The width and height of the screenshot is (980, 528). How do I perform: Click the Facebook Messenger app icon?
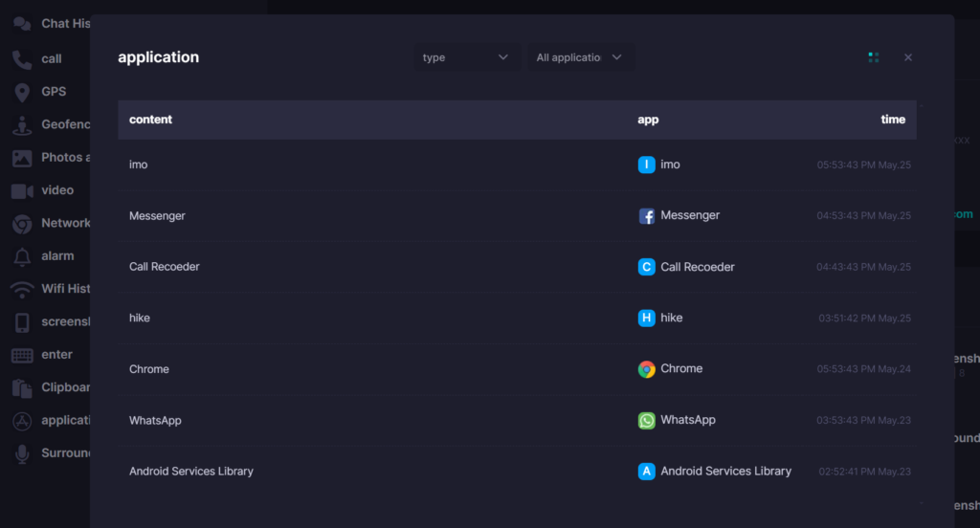pyautogui.click(x=646, y=215)
